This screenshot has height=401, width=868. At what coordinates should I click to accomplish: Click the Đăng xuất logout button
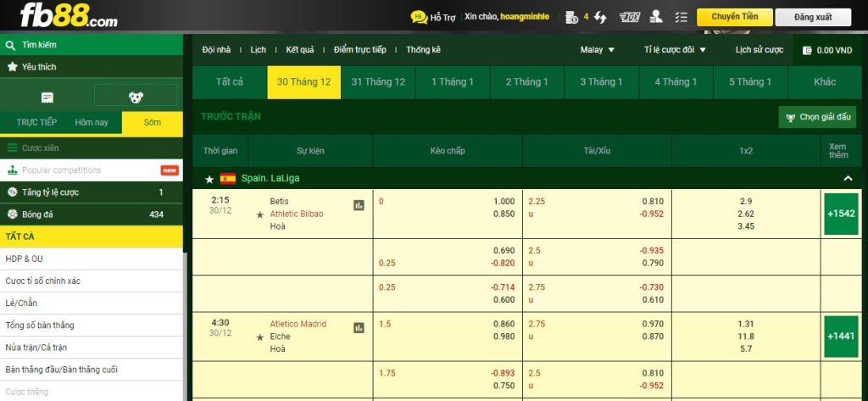[813, 17]
